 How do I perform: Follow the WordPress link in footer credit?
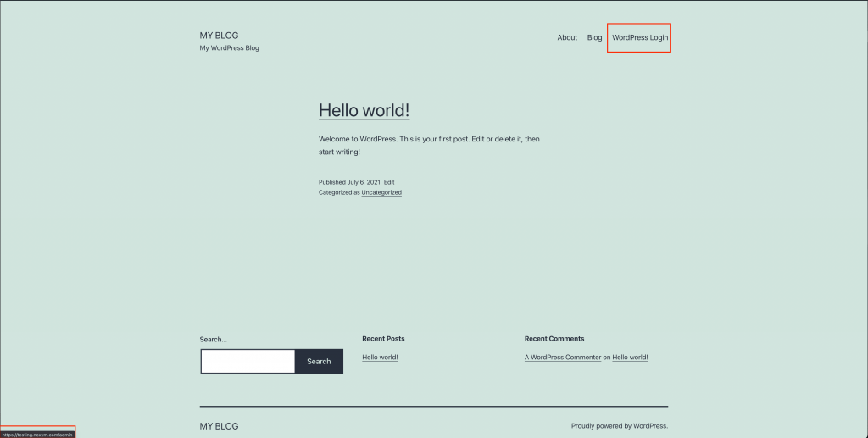pos(649,426)
